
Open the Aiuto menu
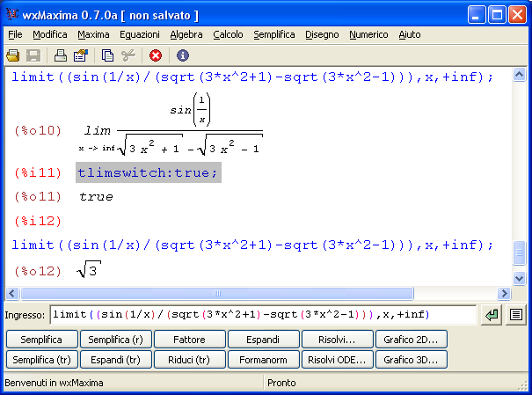pos(410,34)
